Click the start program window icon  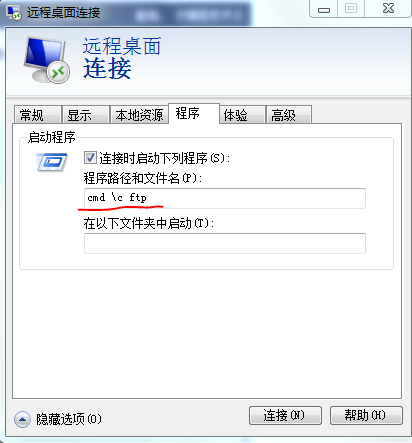(x=52, y=162)
